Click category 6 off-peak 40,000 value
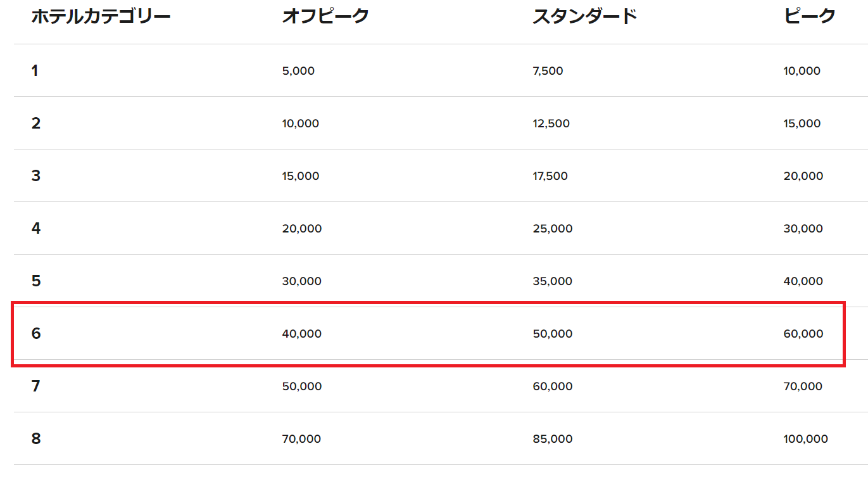 click(301, 334)
